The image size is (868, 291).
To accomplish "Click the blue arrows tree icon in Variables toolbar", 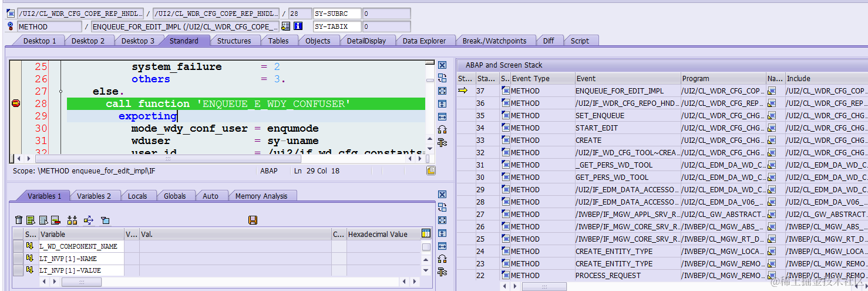I will tap(89, 220).
